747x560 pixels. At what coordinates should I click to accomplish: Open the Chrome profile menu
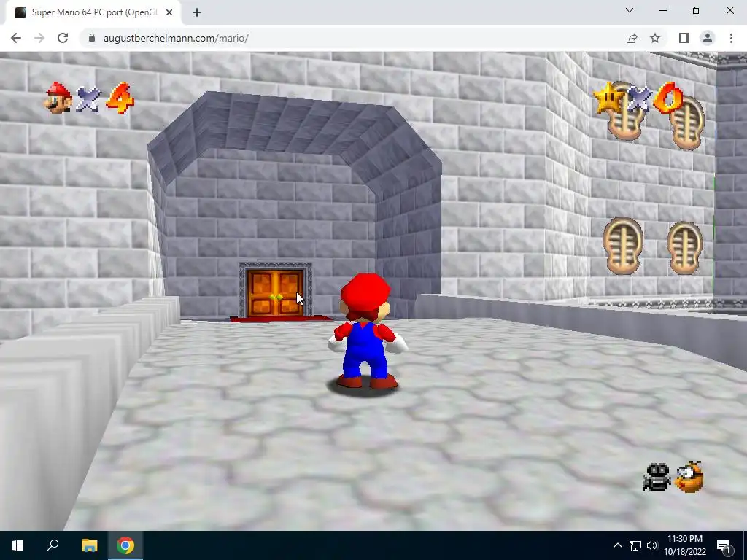point(708,38)
